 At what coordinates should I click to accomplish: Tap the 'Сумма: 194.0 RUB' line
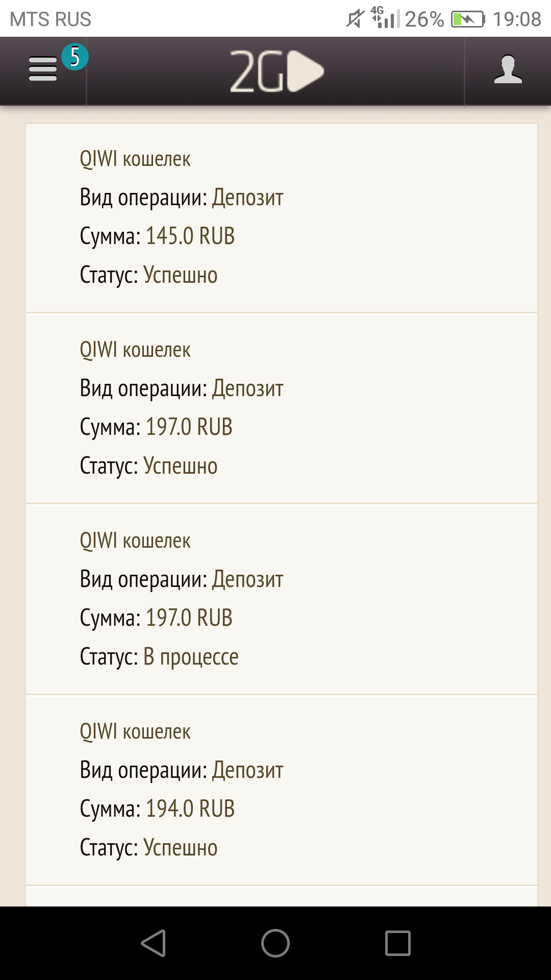157,808
